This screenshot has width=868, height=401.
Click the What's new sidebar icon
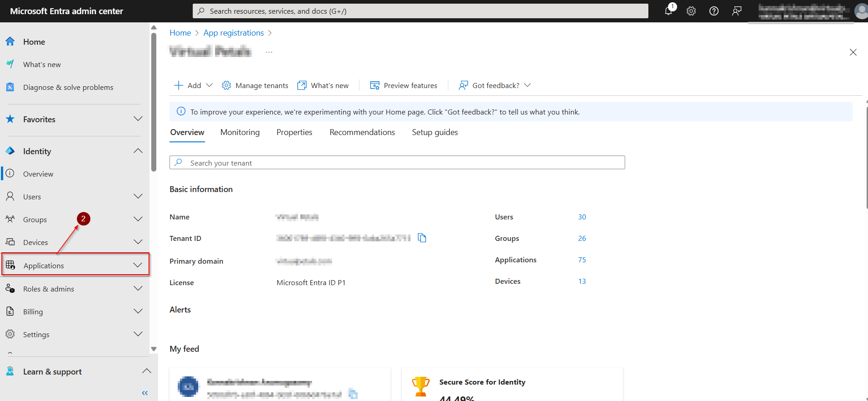(x=10, y=64)
